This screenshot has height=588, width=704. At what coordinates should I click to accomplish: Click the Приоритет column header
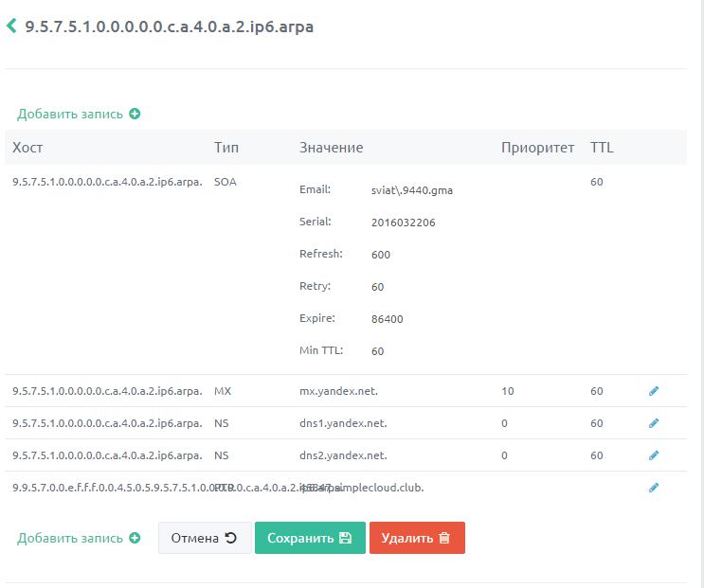pos(537,148)
